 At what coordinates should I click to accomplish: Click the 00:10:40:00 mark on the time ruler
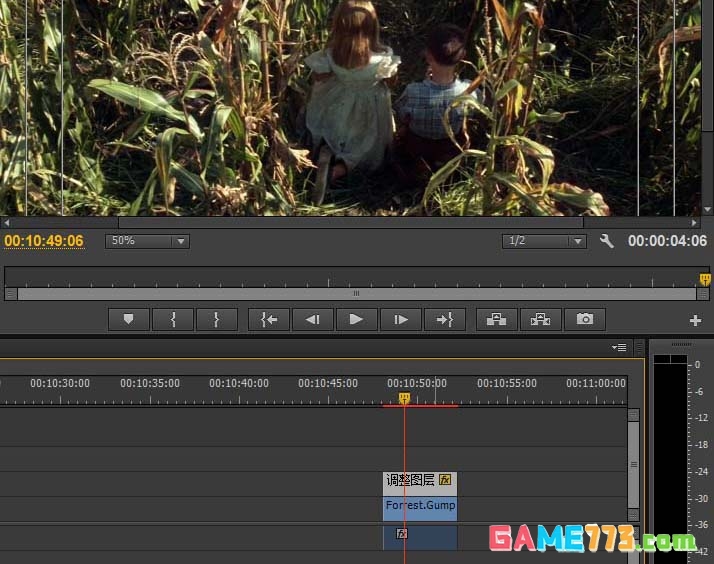239,383
